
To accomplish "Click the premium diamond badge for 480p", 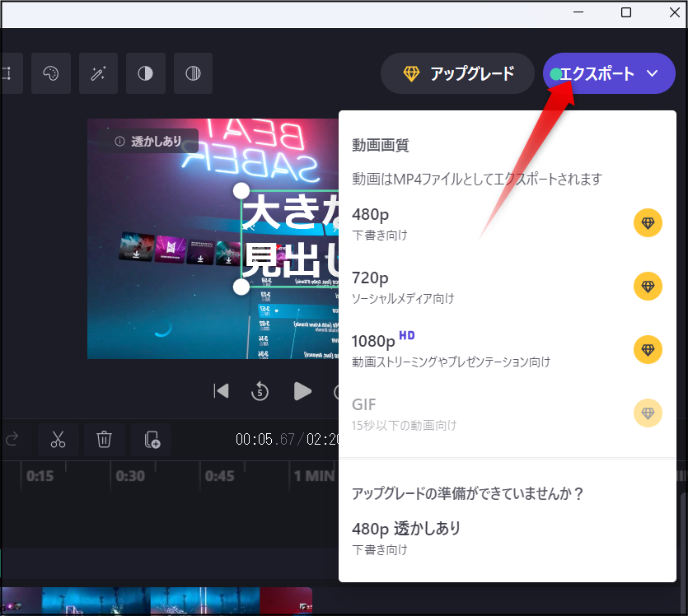I will click(648, 222).
